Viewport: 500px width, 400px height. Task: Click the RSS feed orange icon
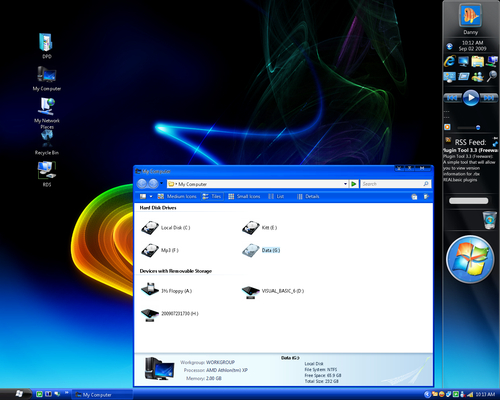coord(448,140)
